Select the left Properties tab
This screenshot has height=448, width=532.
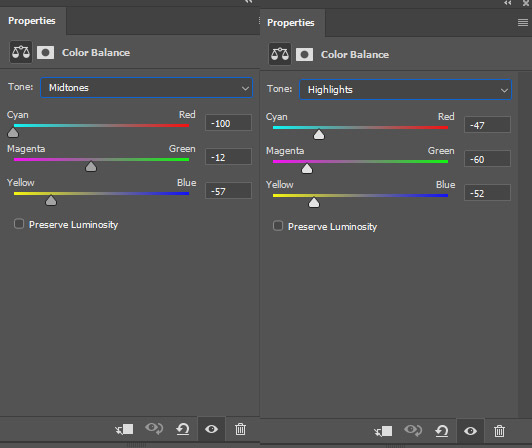32,21
